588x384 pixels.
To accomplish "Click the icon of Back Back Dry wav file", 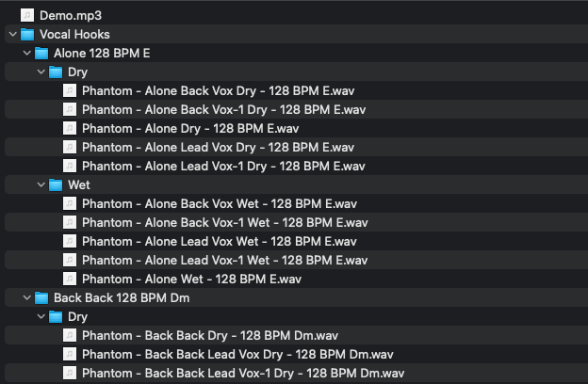I will click(x=71, y=335).
